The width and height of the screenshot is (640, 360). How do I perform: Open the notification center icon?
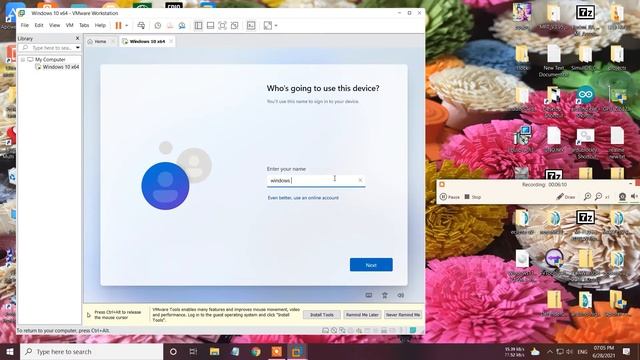point(627,351)
